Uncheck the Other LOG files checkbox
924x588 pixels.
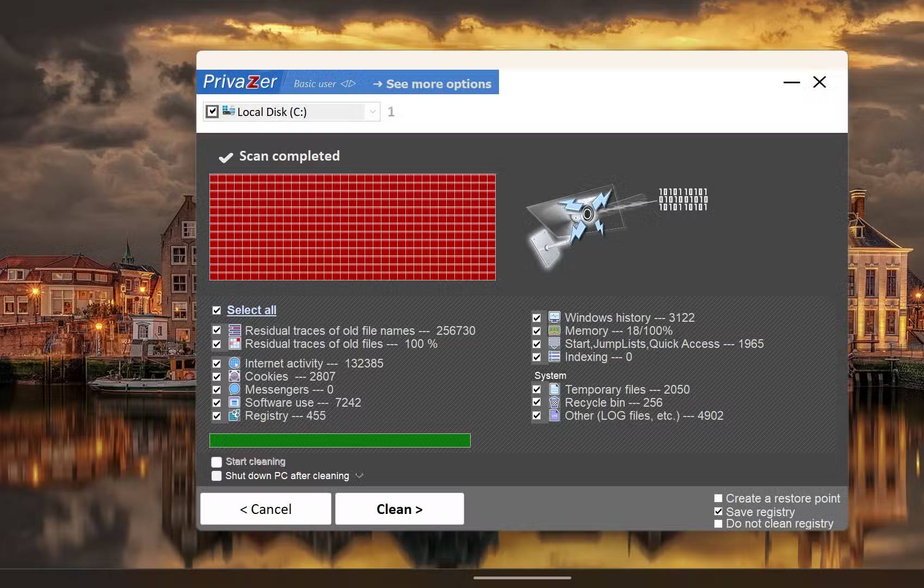point(537,415)
